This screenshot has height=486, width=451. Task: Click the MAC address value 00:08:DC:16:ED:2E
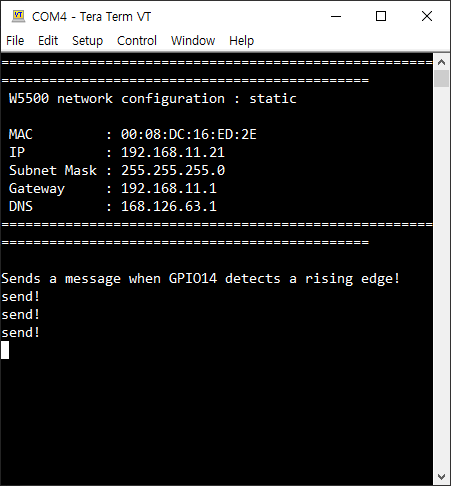(x=189, y=134)
